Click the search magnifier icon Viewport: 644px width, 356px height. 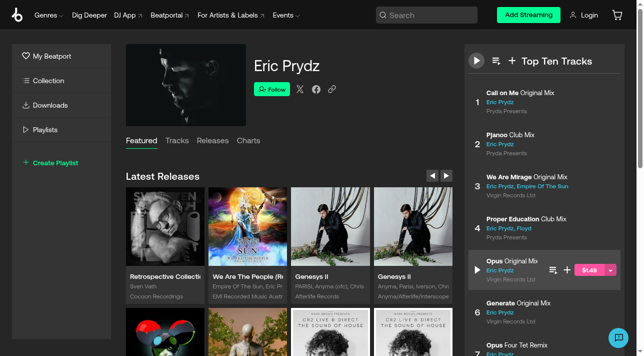383,15
